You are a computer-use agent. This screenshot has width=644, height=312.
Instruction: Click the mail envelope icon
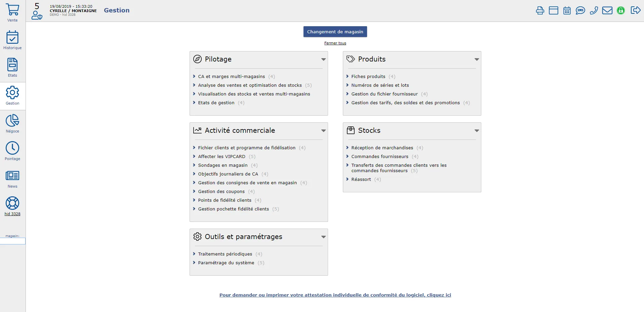[x=607, y=10]
